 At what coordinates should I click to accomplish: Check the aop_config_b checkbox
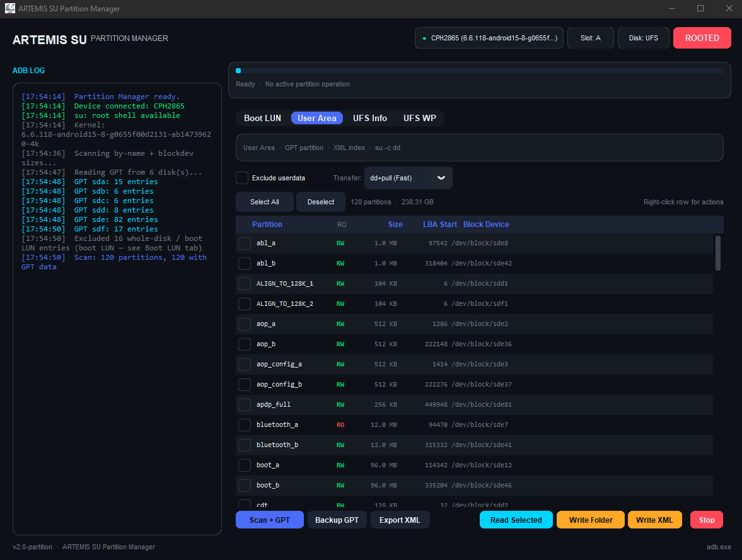pyautogui.click(x=245, y=385)
